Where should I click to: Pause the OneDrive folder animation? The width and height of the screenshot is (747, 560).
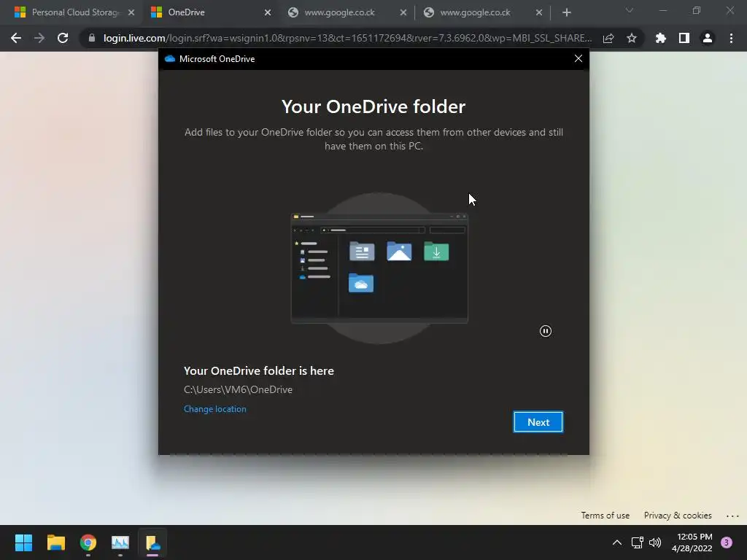click(546, 331)
